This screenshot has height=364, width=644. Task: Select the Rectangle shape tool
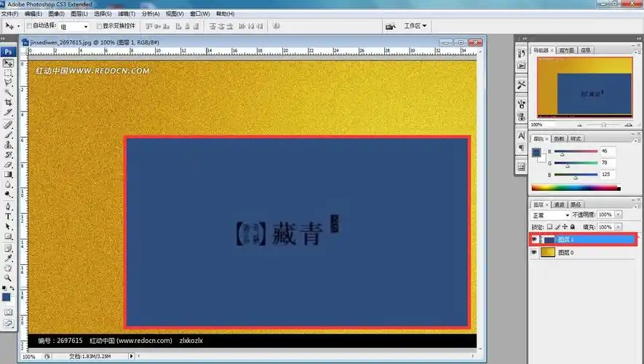coord(8,236)
